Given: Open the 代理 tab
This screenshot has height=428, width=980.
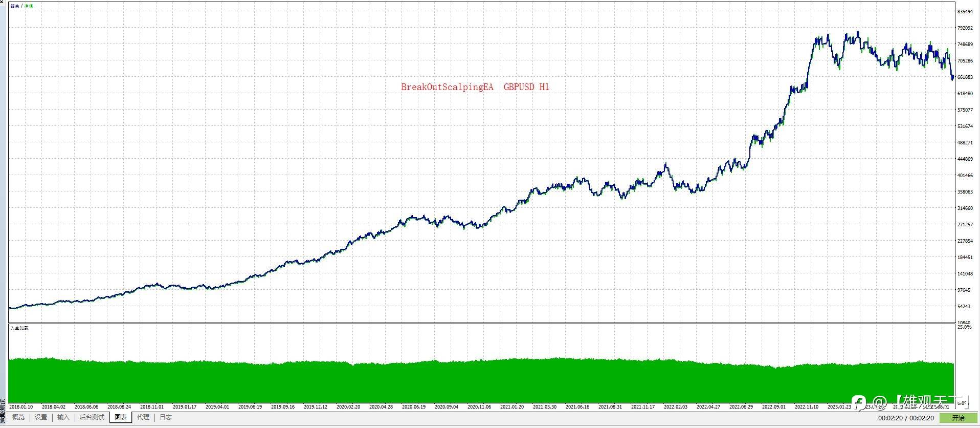Looking at the screenshot, I should (x=143, y=417).
